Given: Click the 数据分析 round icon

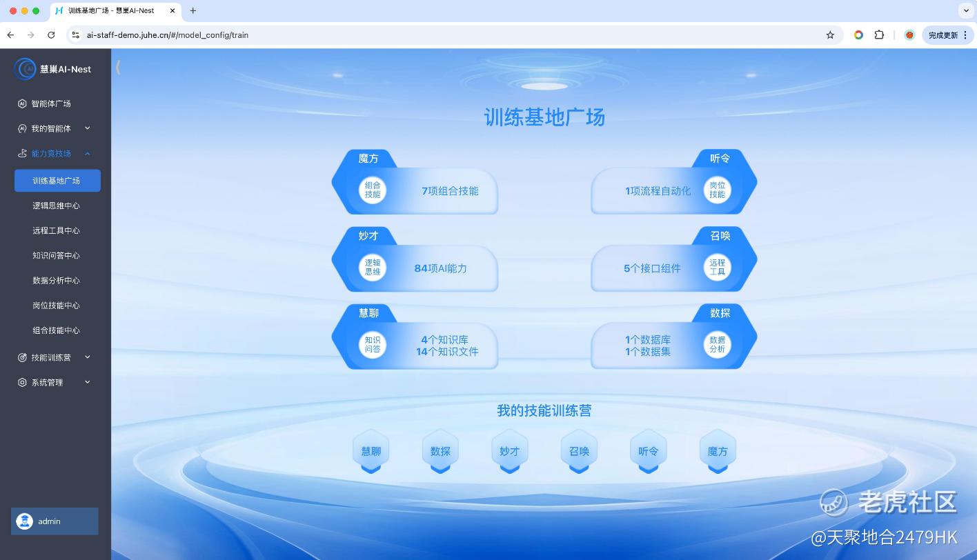Looking at the screenshot, I should (x=718, y=345).
